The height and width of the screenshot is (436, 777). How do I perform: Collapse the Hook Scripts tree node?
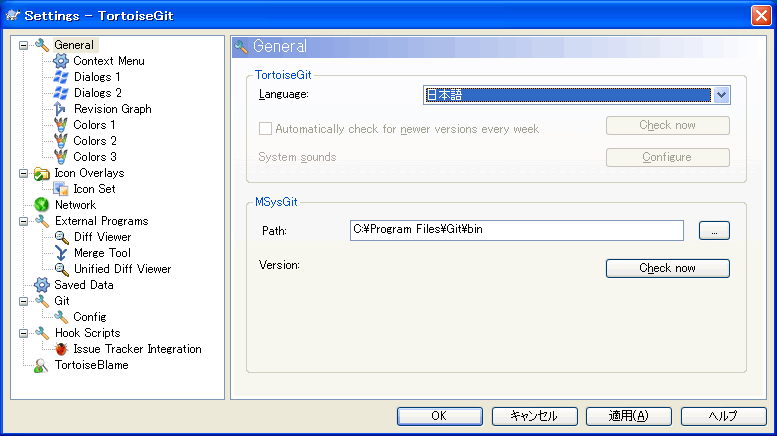pyautogui.click(x=23, y=333)
